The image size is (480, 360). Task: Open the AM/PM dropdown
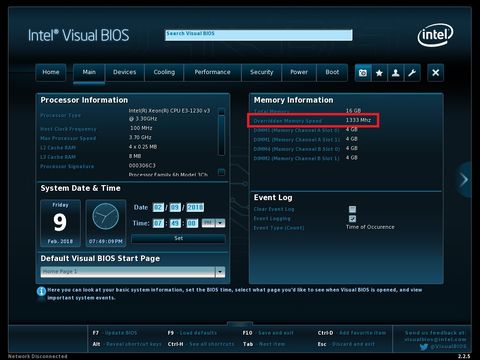(213, 223)
